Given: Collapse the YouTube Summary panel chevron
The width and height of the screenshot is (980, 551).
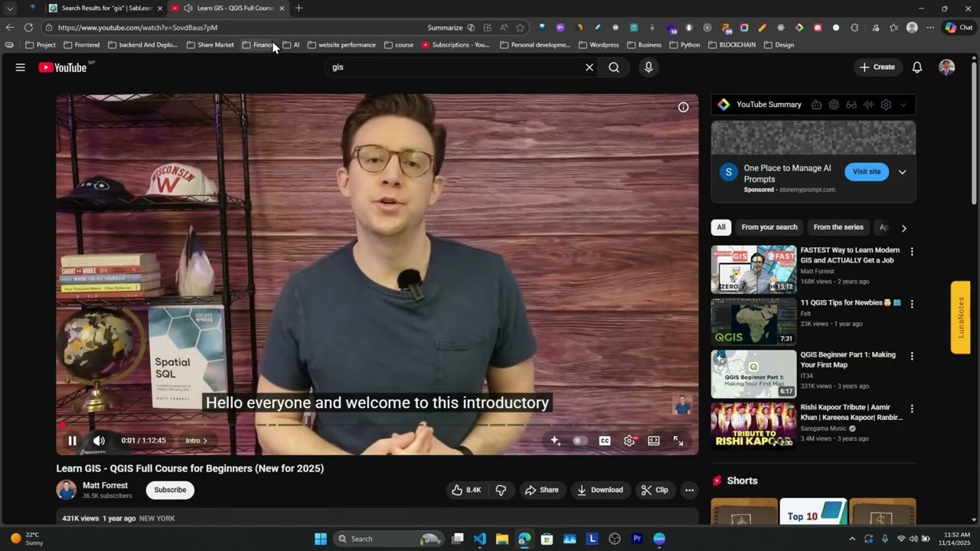Looking at the screenshot, I should tap(903, 105).
